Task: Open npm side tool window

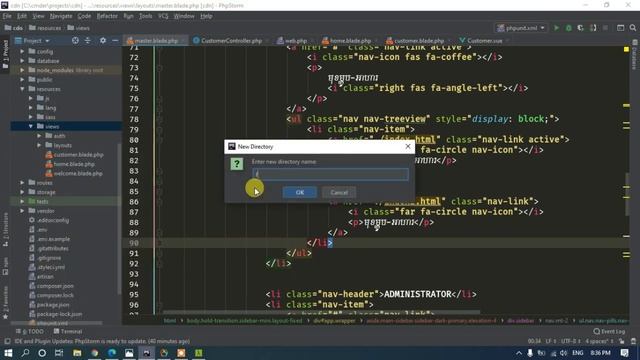Action: click(x=5, y=266)
